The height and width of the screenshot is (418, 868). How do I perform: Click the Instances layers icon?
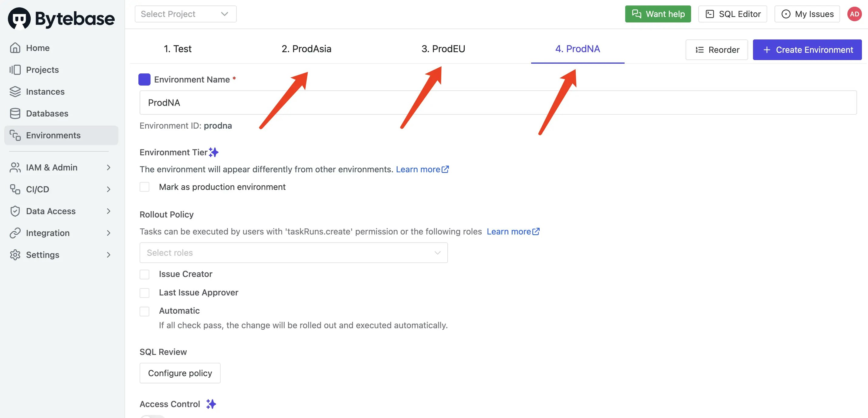(x=15, y=92)
